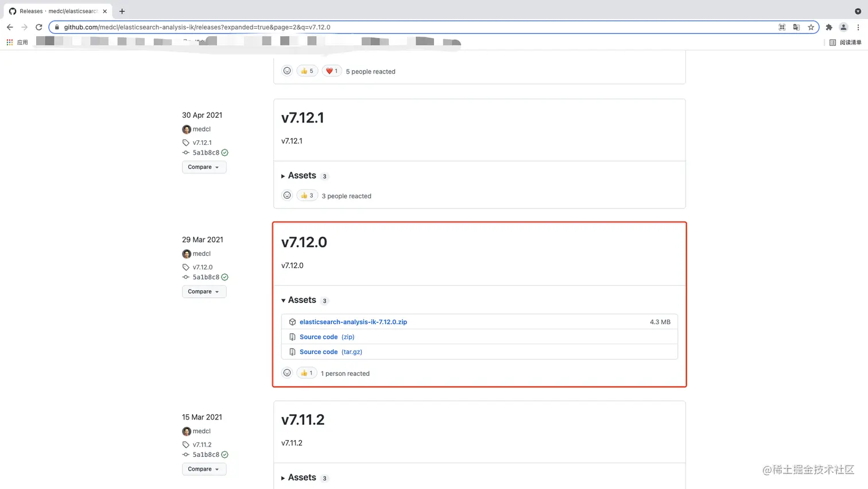Bookmark this page with the star icon

click(x=811, y=27)
